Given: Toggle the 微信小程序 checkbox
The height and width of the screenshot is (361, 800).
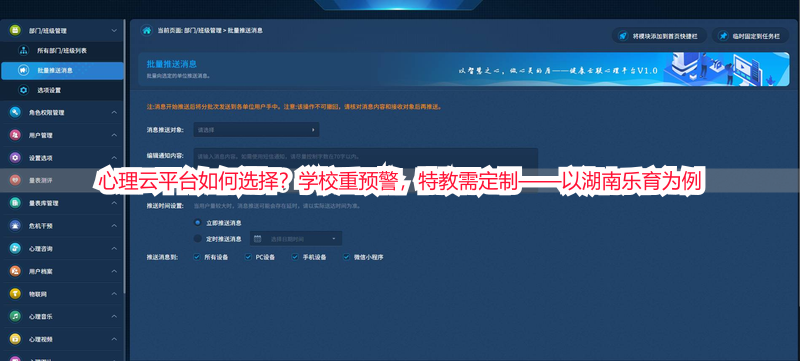Looking at the screenshot, I should [x=346, y=257].
